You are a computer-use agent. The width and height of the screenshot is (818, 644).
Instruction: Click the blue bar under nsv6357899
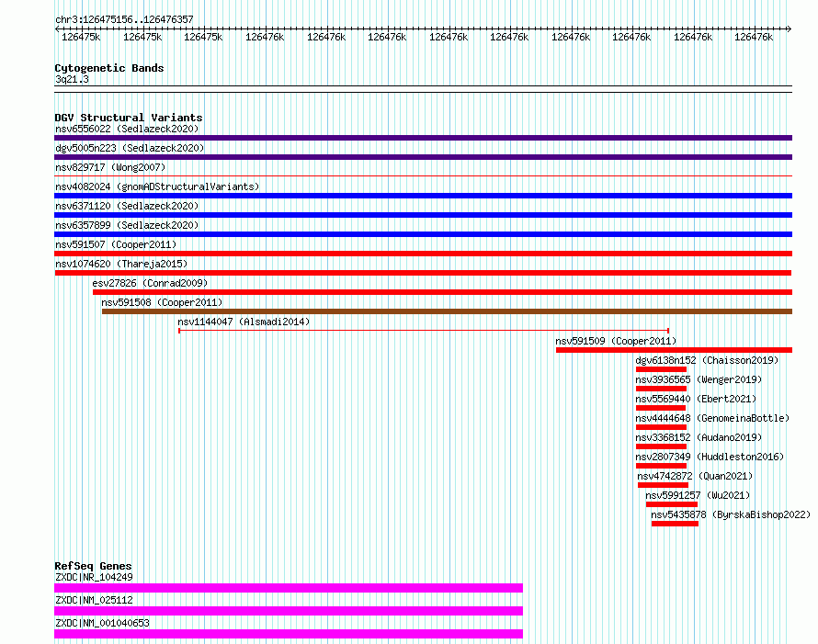coord(423,234)
